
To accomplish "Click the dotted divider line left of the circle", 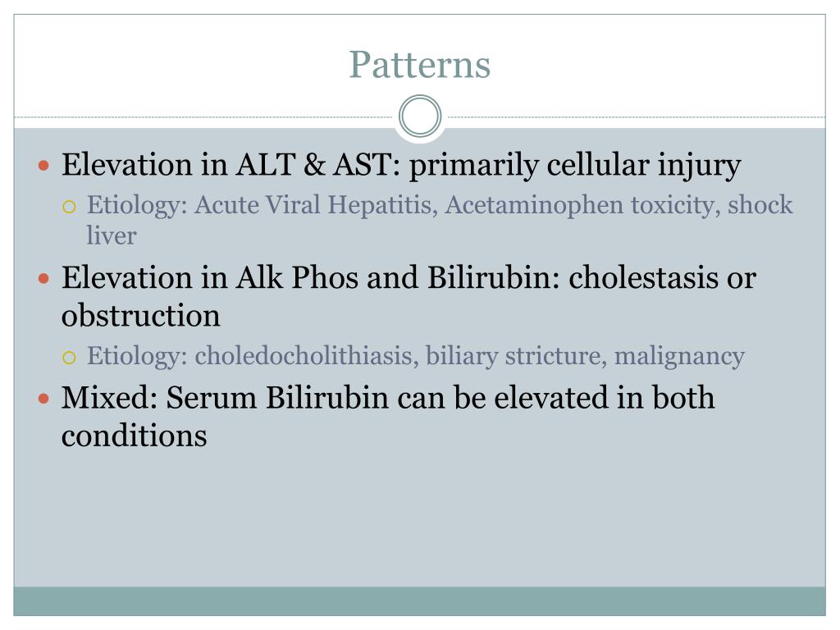I will pyautogui.click(x=203, y=116).
